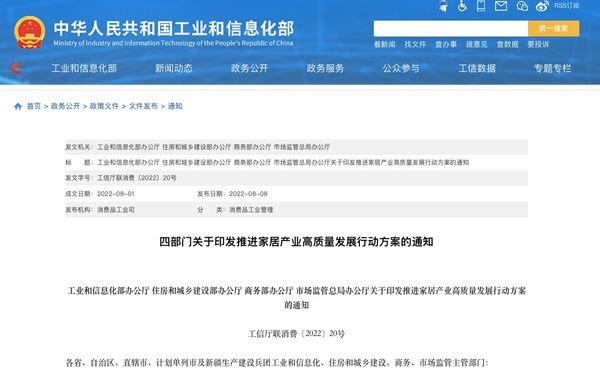Open the email envelope icon
The height and width of the screenshot is (373, 600).
pyautogui.click(x=501, y=6)
